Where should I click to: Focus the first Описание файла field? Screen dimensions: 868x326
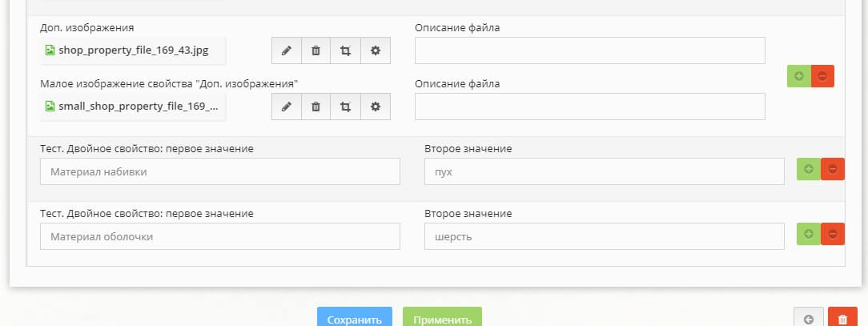pos(589,50)
